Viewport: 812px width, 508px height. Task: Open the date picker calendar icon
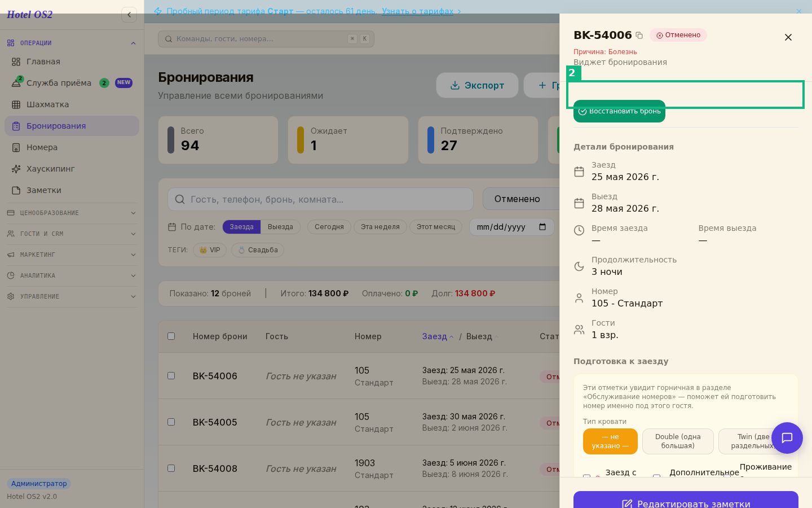click(542, 227)
